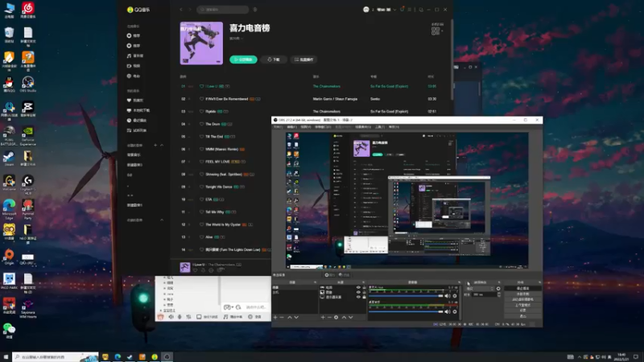
Task: Open batch operations button in QQ Music
Action: click(x=304, y=60)
